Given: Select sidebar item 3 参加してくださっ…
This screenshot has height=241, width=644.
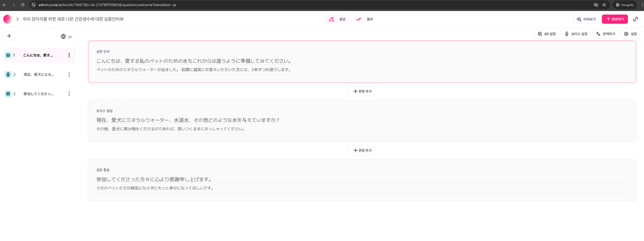Looking at the screenshot, I should (x=39, y=94).
